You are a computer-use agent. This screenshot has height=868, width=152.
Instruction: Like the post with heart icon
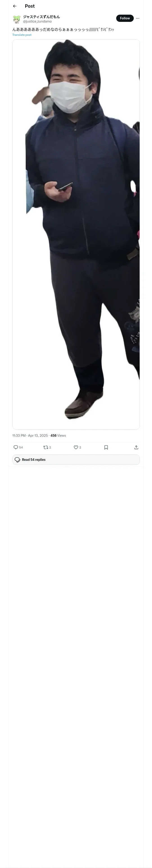[76, 447]
